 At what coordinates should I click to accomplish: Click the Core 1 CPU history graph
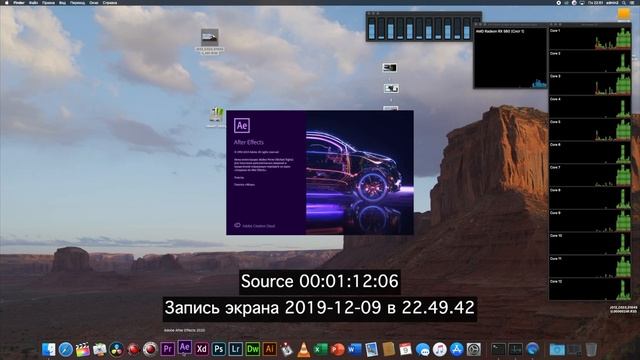tap(590, 39)
